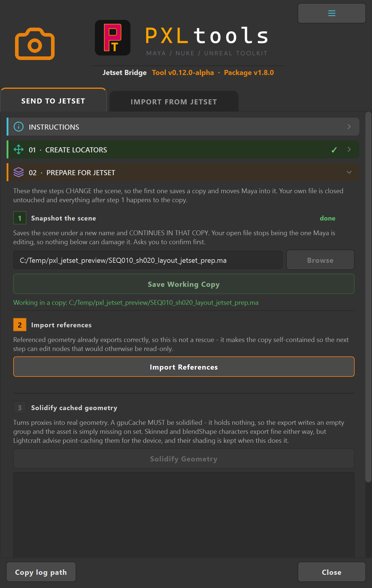The image size is (372, 588).
Task: Expand the 01 Create Locators chevron
Action: [349, 149]
